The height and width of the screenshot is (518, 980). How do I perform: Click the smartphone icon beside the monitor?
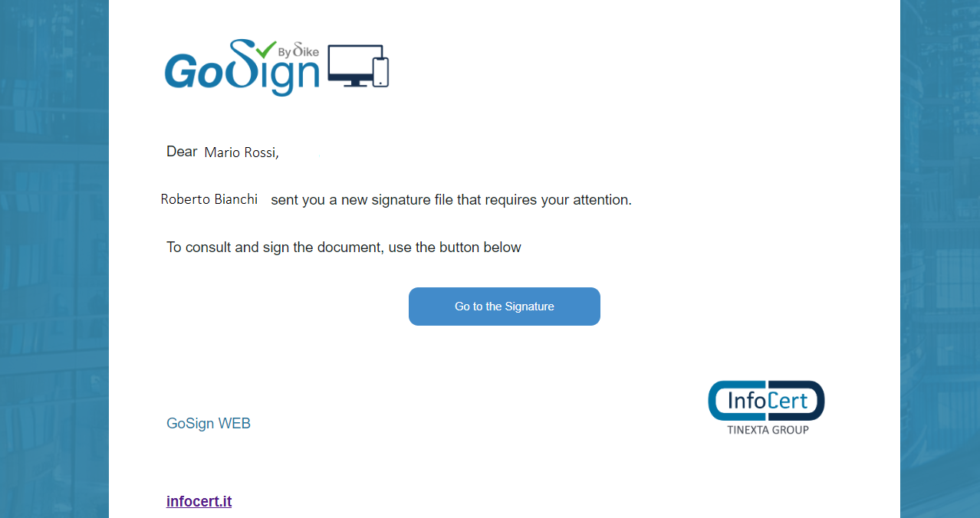(381, 72)
